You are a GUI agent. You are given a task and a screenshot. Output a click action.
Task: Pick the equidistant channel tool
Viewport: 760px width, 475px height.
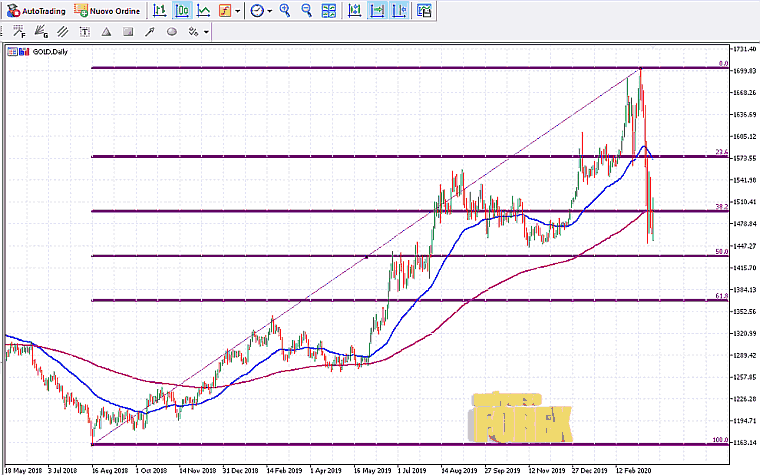62,31
